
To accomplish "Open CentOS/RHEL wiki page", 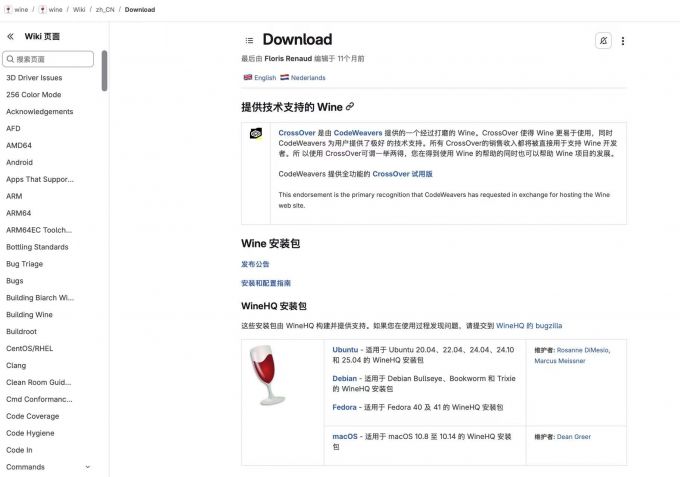I will [29, 348].
